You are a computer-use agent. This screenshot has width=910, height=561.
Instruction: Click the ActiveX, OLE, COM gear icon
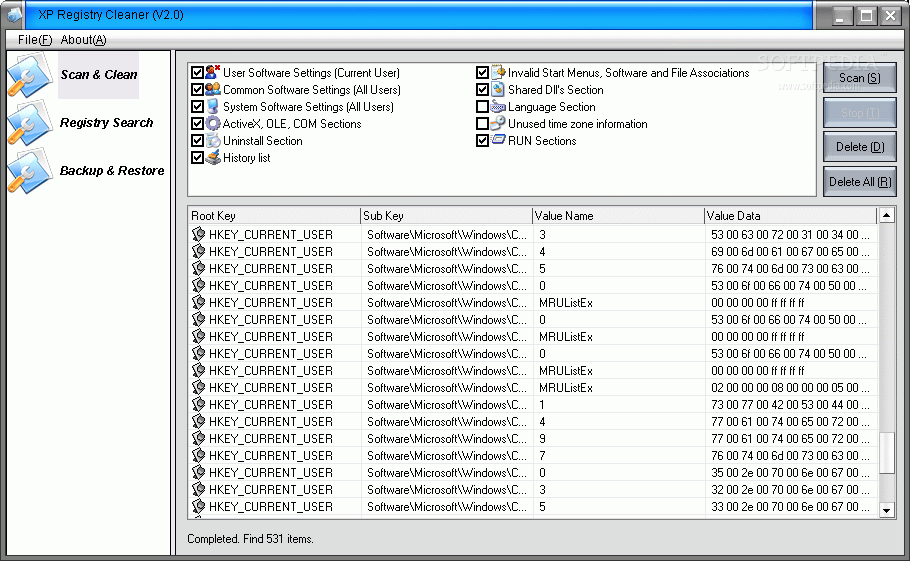click(x=213, y=124)
